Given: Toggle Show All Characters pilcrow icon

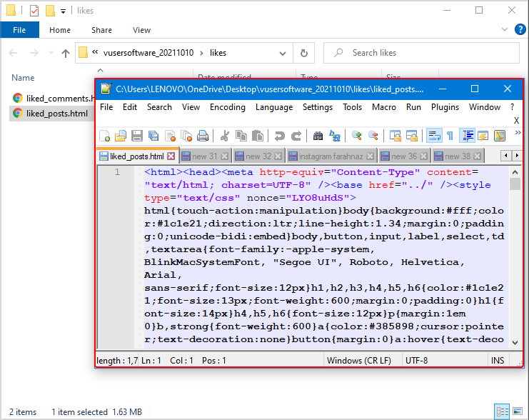Looking at the screenshot, I should pyautogui.click(x=450, y=136).
